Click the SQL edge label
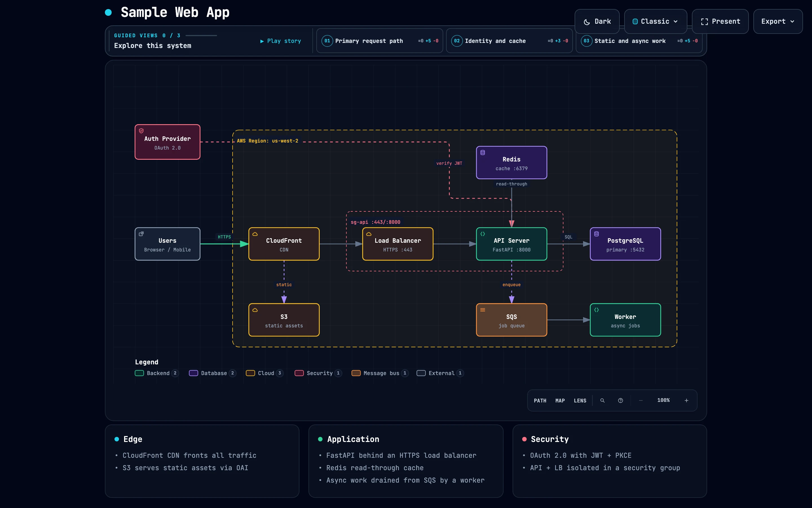812x508 pixels. tap(568, 237)
